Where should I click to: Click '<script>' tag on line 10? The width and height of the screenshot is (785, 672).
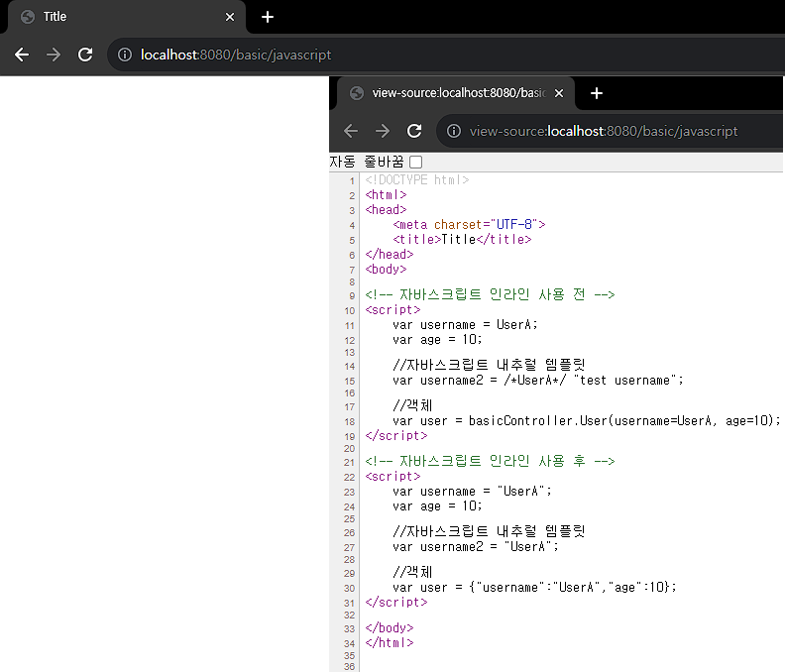[x=392, y=310]
